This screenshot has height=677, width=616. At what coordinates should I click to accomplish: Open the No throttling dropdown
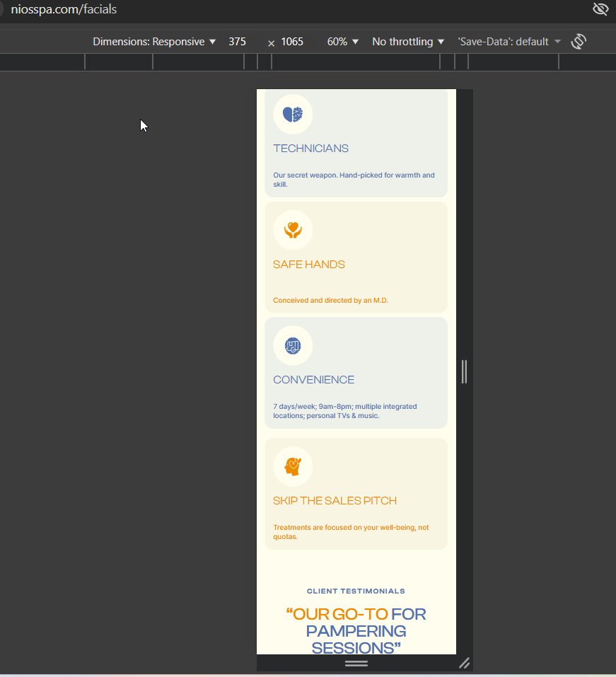pos(408,42)
